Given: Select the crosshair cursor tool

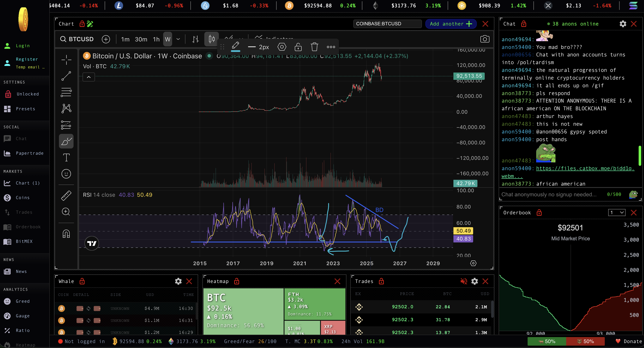Looking at the screenshot, I should 66,60.
